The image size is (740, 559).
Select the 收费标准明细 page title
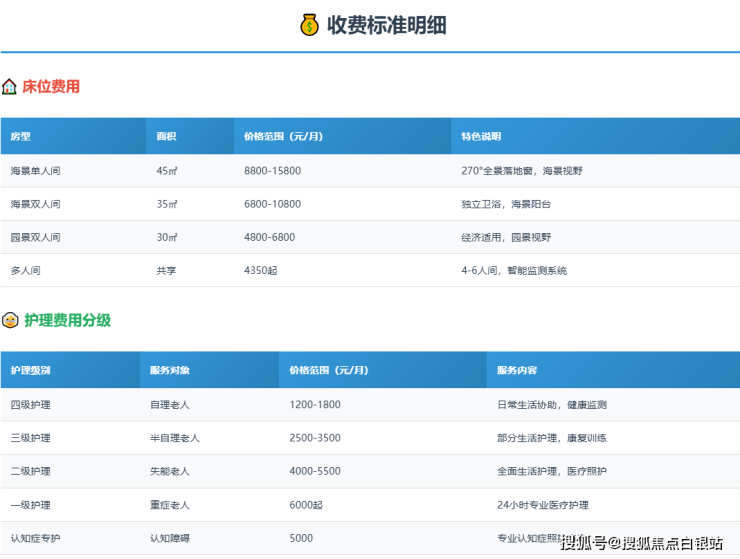386,25
